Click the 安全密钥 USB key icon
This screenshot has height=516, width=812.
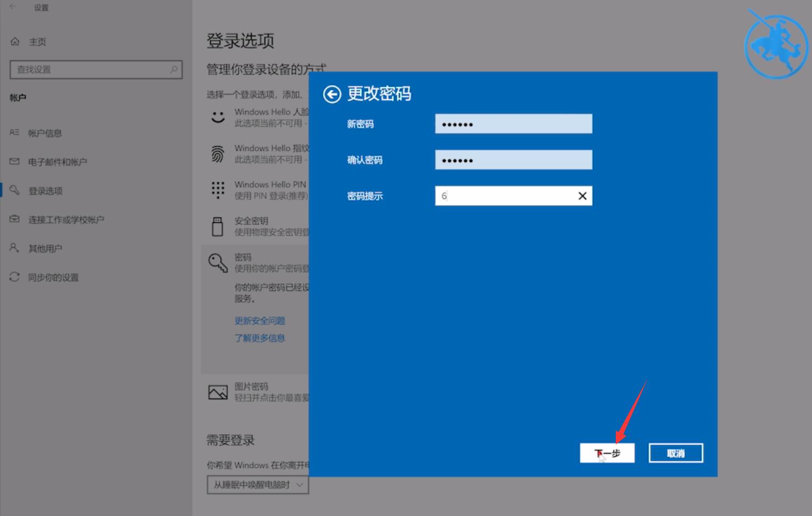point(218,226)
